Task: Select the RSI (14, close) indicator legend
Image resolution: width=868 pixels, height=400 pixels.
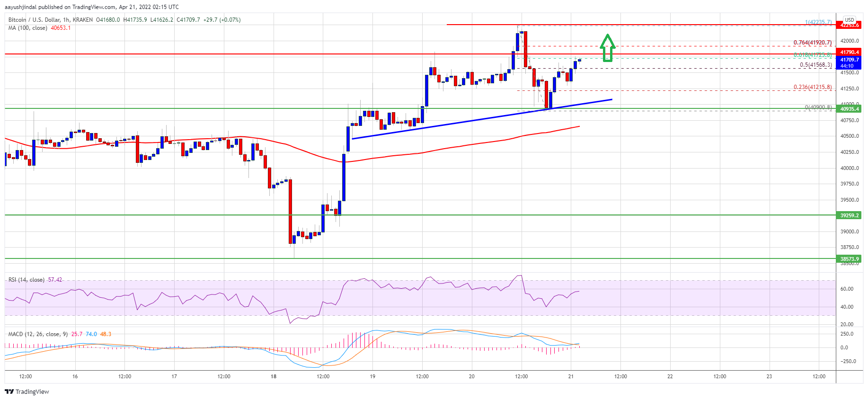Action: (x=27, y=280)
